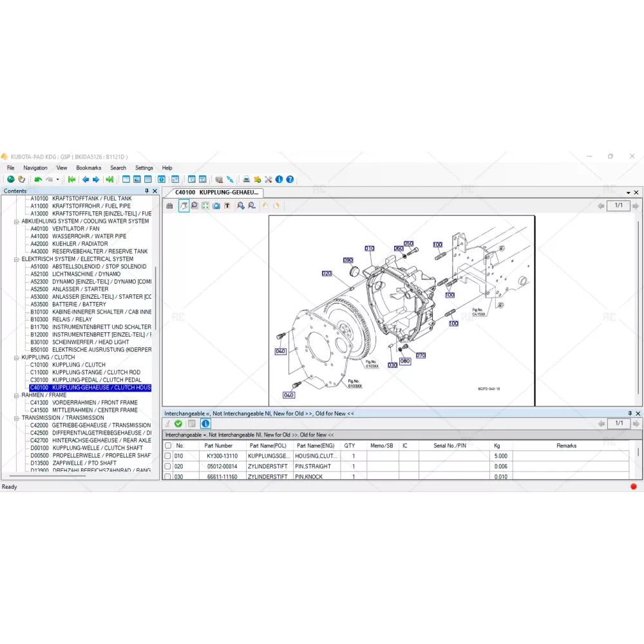Click the blue left arrow navigation icon
644x644 pixels.
(85, 180)
